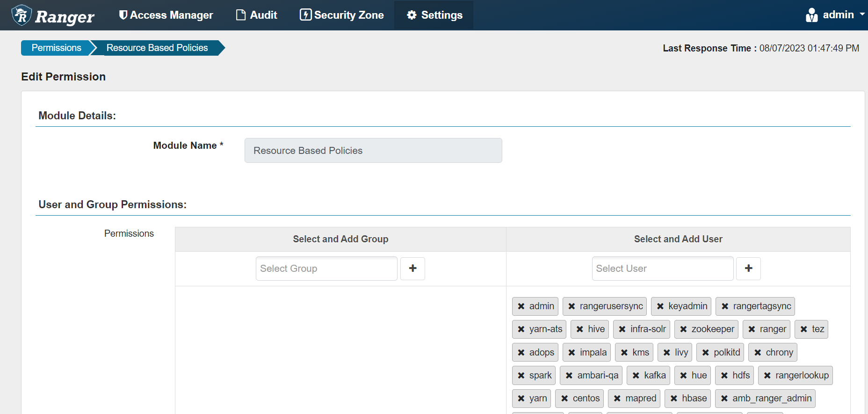The height and width of the screenshot is (414, 868).
Task: Navigate to Permissions breadcrumb
Action: (56, 48)
